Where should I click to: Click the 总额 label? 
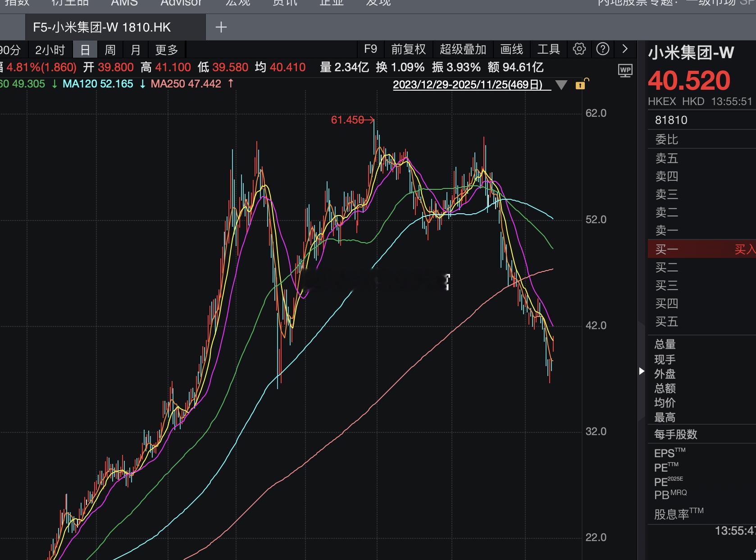665,389
